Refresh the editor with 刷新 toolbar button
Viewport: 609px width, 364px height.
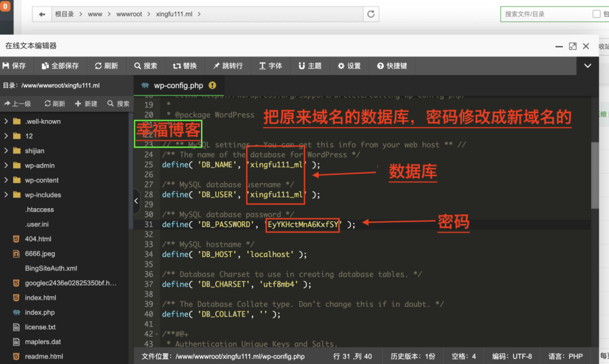coord(106,66)
